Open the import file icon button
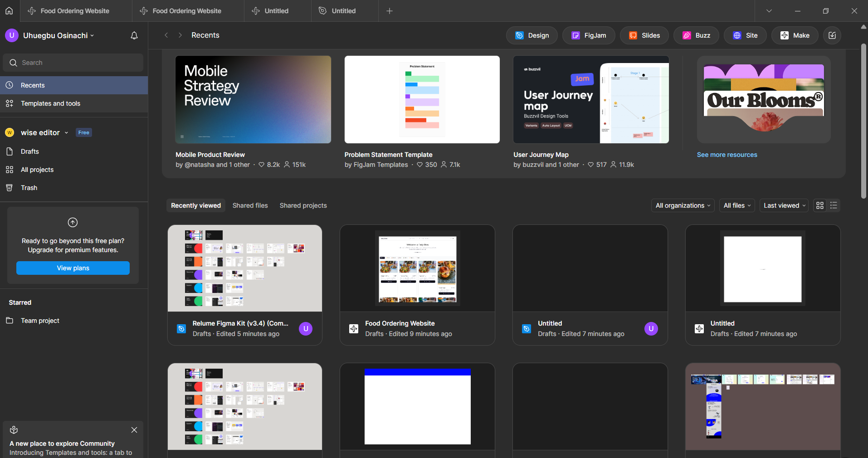Image resolution: width=868 pixels, height=458 pixels. click(832, 35)
